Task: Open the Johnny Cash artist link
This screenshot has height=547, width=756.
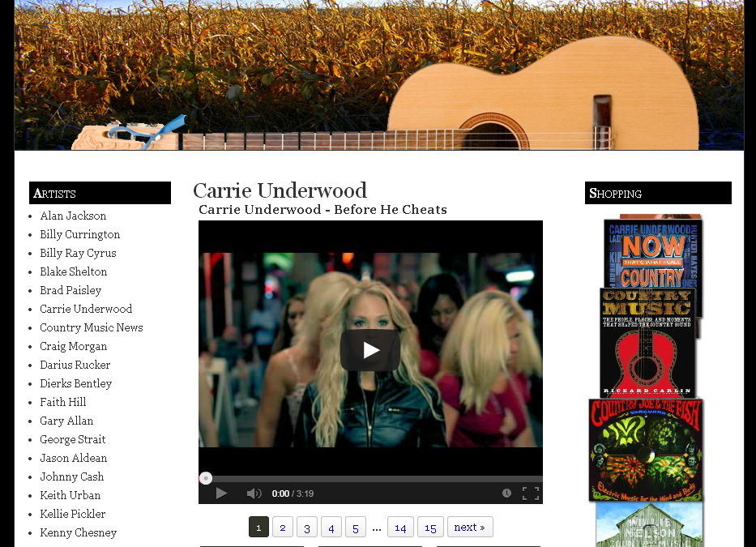Action: (x=72, y=476)
